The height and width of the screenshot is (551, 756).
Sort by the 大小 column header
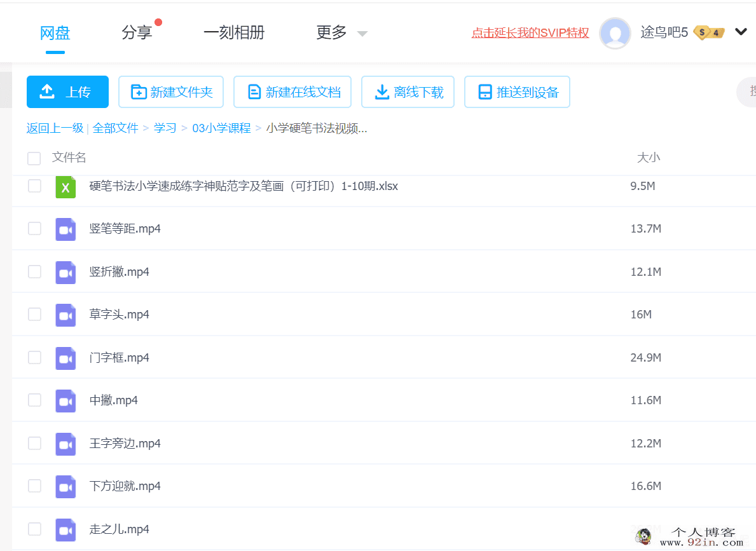coord(649,158)
